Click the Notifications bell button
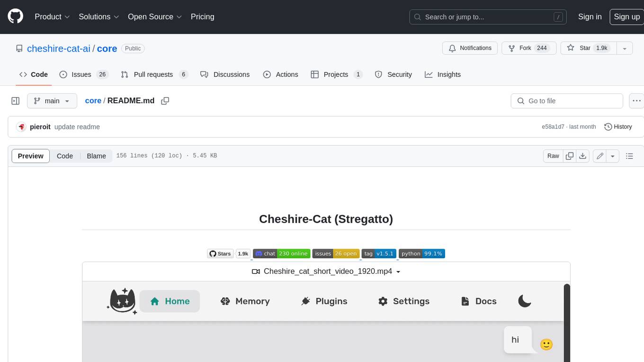The height and width of the screenshot is (362, 644). [470, 48]
